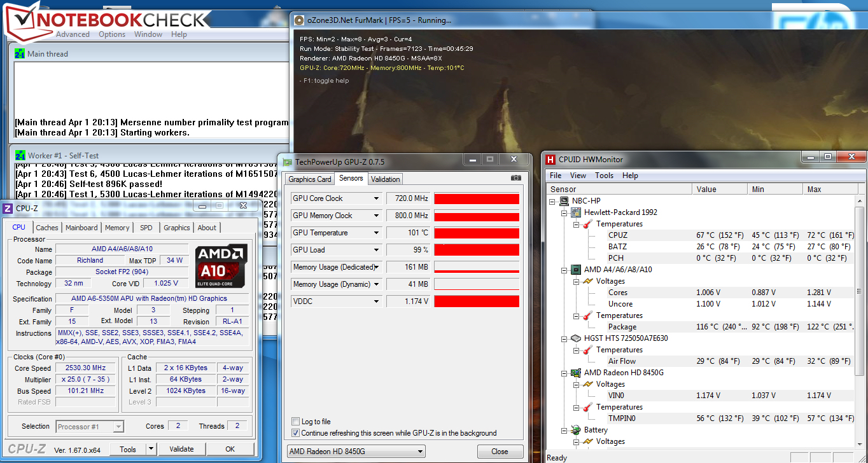Click the GPU-Z title bar icon
Screen dimensions: 868x463
click(x=288, y=162)
